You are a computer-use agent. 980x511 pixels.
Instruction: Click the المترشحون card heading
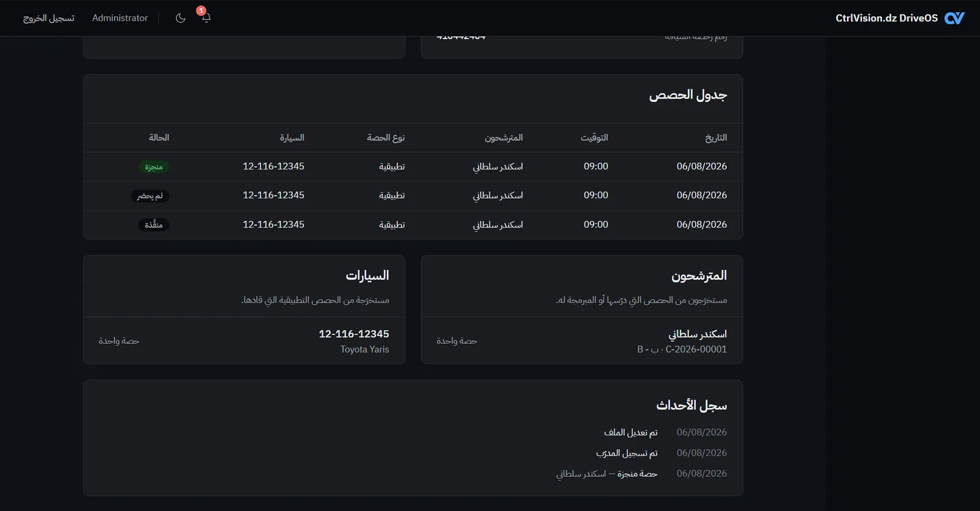[699, 276]
